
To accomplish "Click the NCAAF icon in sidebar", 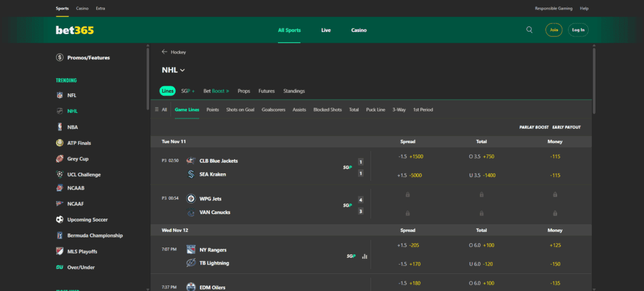I will (60, 203).
